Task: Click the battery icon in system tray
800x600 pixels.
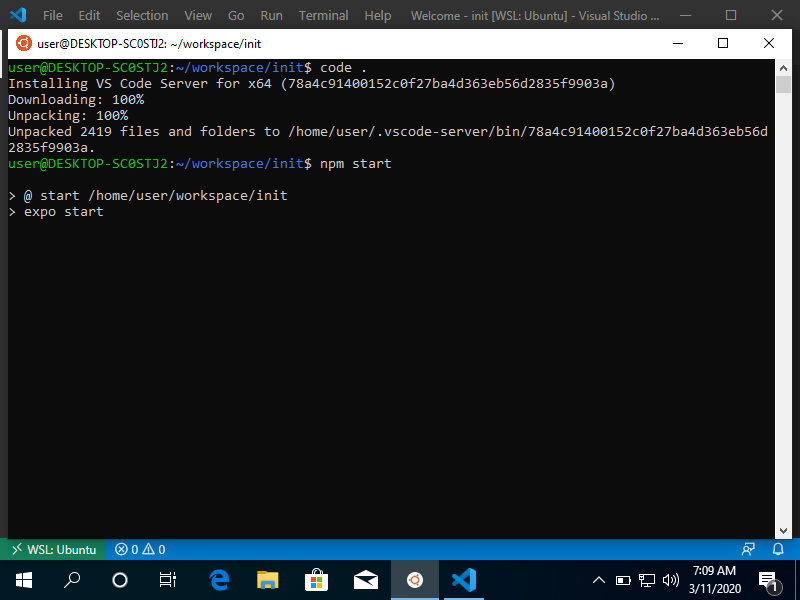Action: point(623,580)
